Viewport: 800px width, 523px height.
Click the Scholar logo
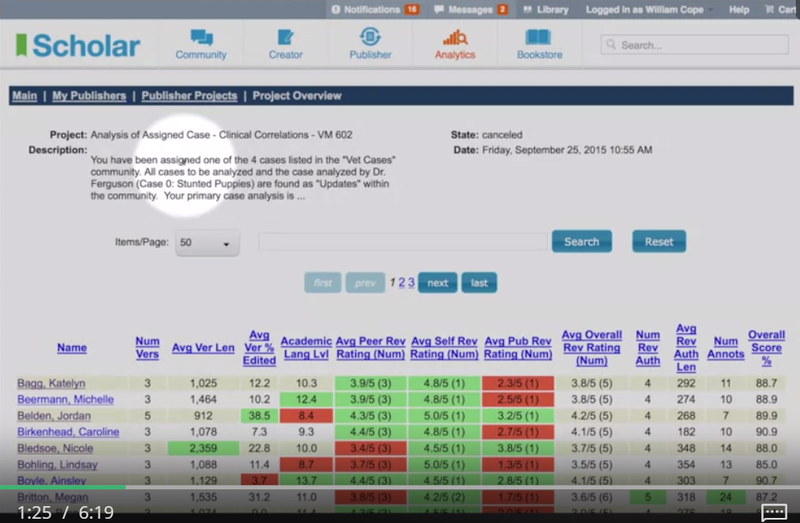tap(78, 45)
